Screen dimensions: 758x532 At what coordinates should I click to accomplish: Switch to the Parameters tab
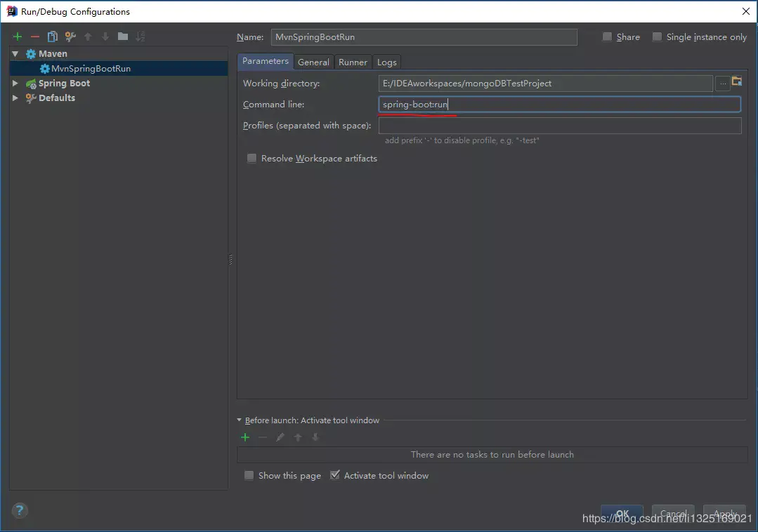tap(266, 61)
